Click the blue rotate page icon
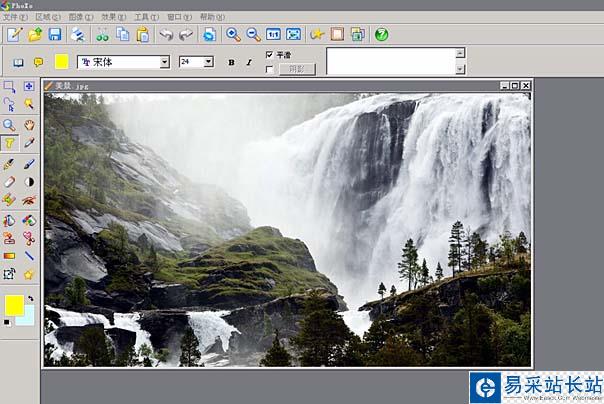This screenshot has width=604, height=404. click(x=210, y=35)
